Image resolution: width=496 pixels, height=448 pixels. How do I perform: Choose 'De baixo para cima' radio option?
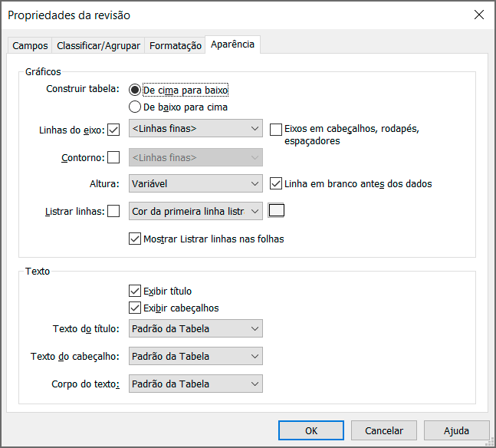point(136,107)
